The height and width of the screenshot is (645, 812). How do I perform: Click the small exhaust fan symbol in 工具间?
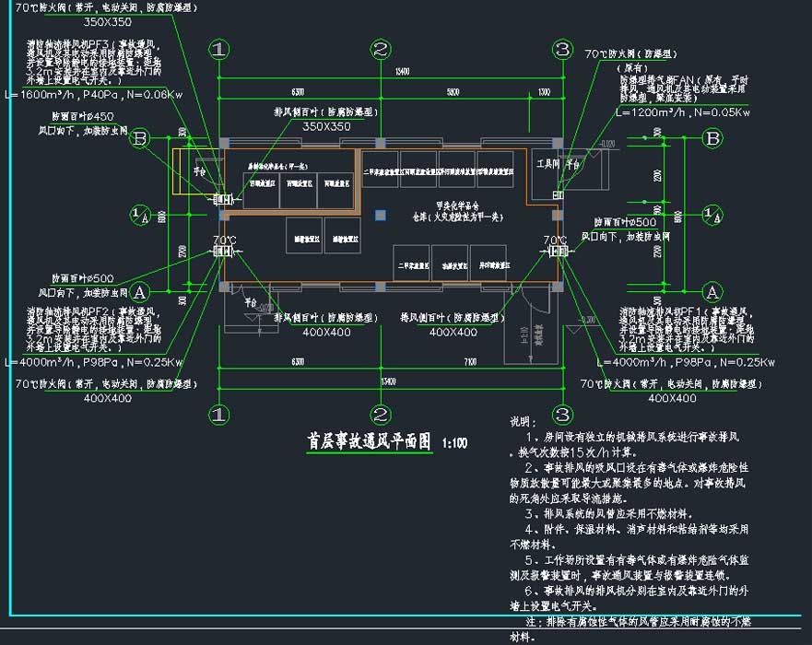click(x=558, y=194)
